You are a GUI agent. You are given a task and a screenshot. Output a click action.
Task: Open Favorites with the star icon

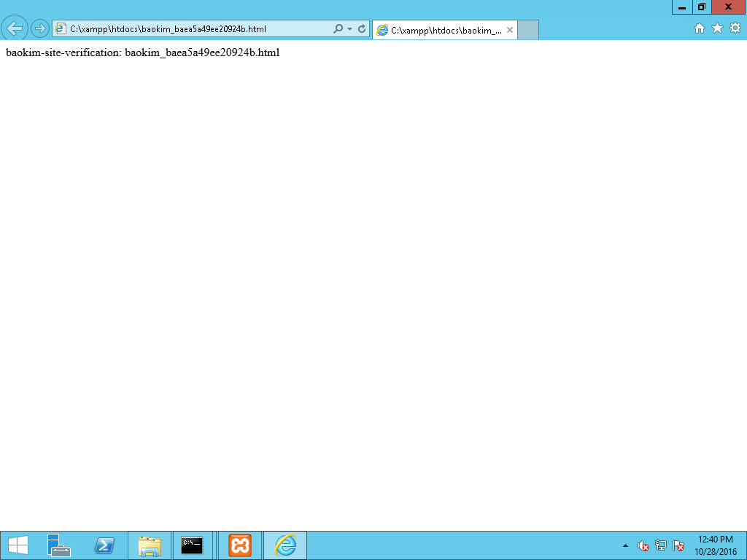click(717, 28)
